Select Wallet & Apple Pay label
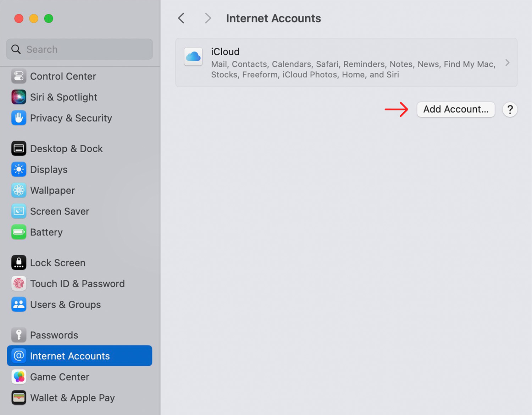Screen dimensions: 532x415 tap(72, 398)
